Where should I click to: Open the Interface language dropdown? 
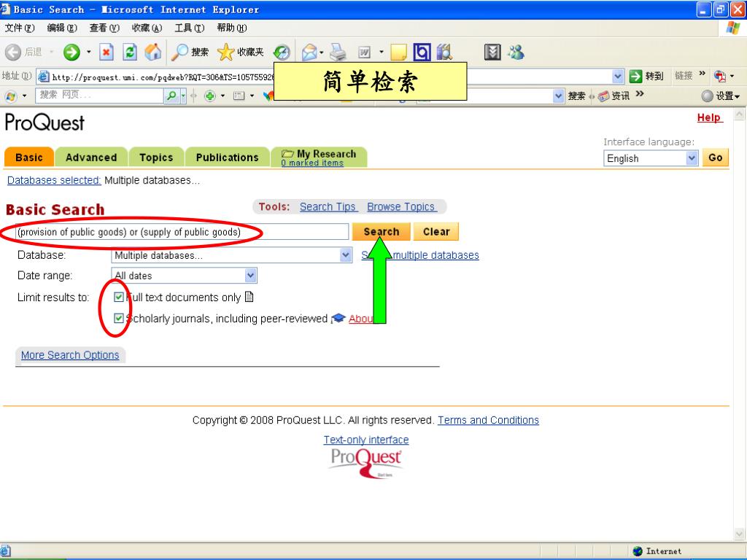pyautogui.click(x=692, y=158)
